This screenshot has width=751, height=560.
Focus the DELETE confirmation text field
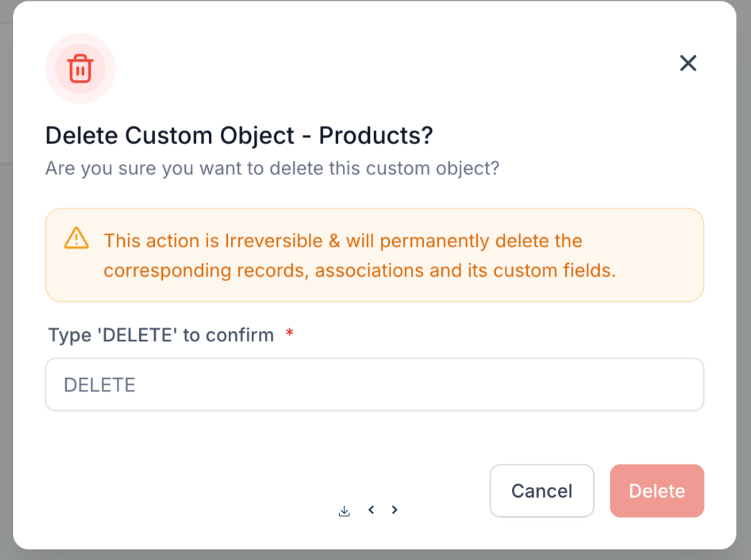point(374,385)
